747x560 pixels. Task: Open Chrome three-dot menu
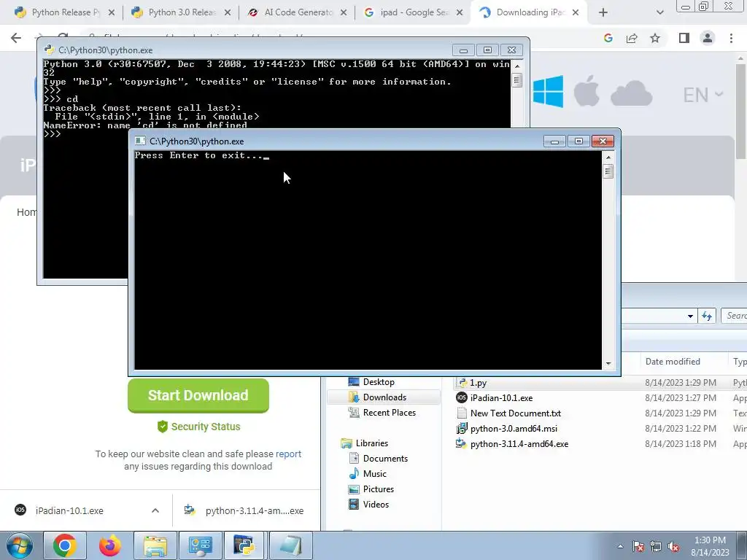(x=731, y=38)
